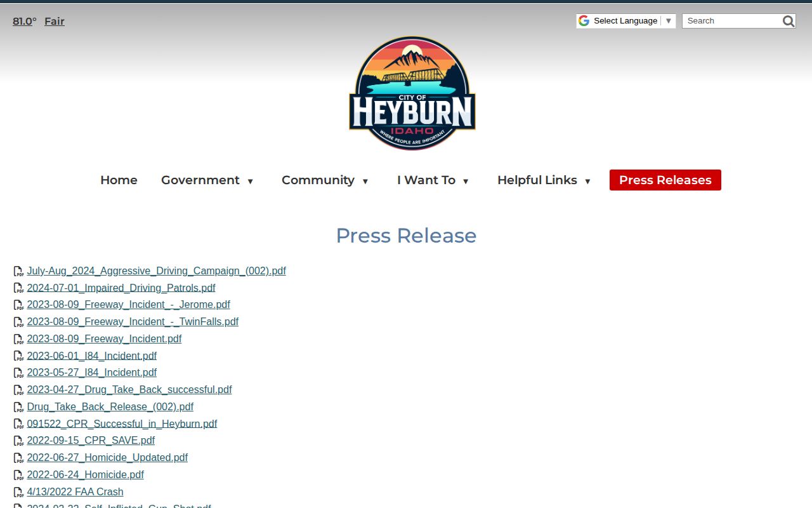Open 2022-06-24_Homicide.pdf link
812x508 pixels.
(85, 475)
